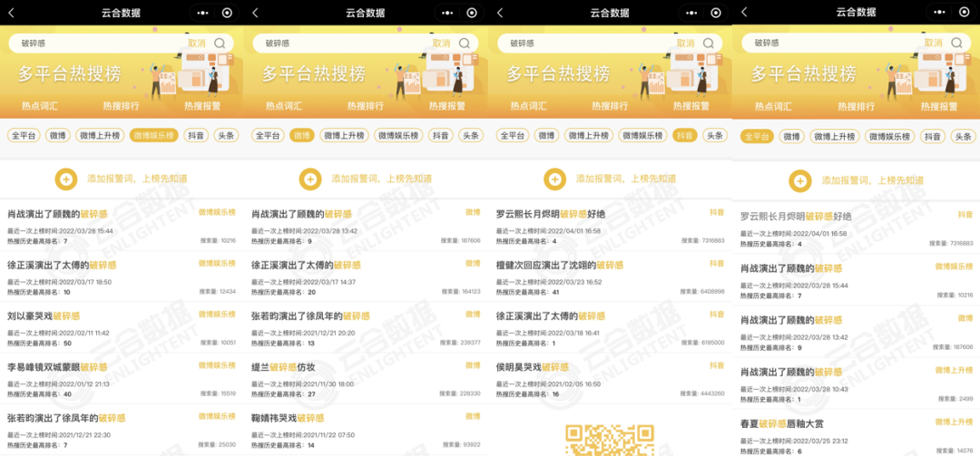Cancel the search on the second screen (取消)
The width and height of the screenshot is (980, 456).
point(441,44)
